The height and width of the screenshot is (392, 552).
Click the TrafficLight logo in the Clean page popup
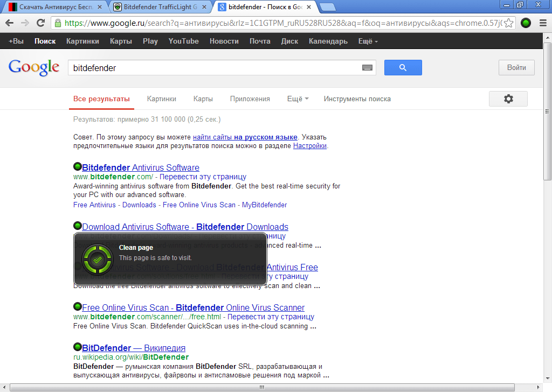98,259
